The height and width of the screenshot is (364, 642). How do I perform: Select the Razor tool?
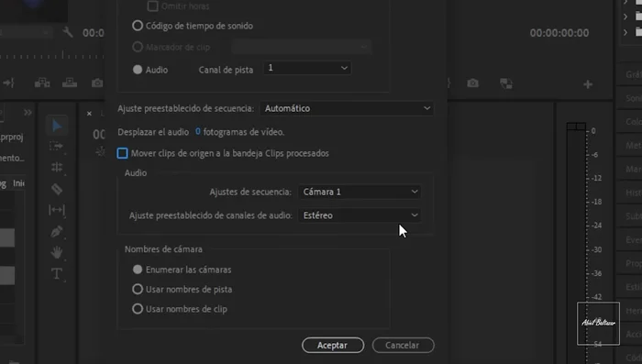(57, 189)
